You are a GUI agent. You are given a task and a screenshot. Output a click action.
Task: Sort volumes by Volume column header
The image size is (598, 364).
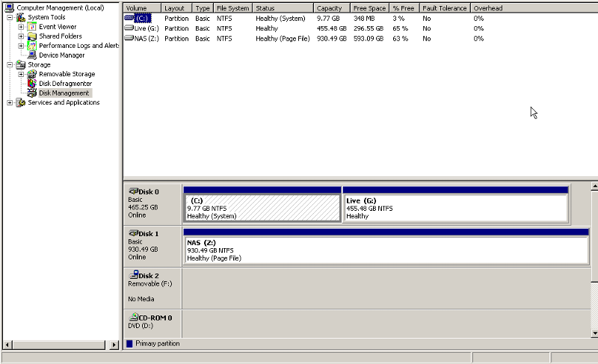(142, 8)
